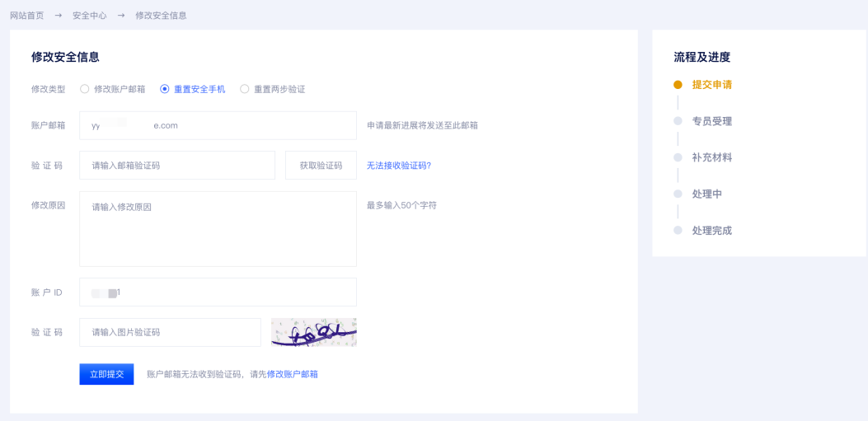Click the 获取验证码 button
868x421 pixels.
[321, 166]
